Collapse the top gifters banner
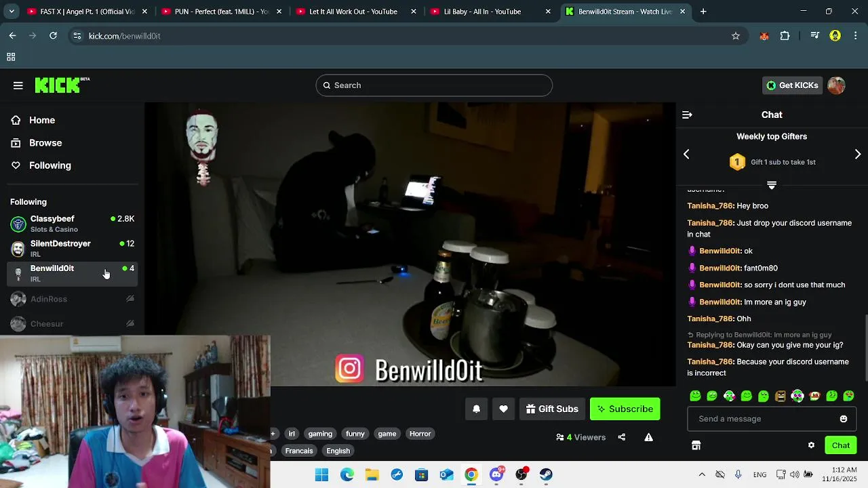Viewport: 868px width, 488px height. tap(772, 184)
